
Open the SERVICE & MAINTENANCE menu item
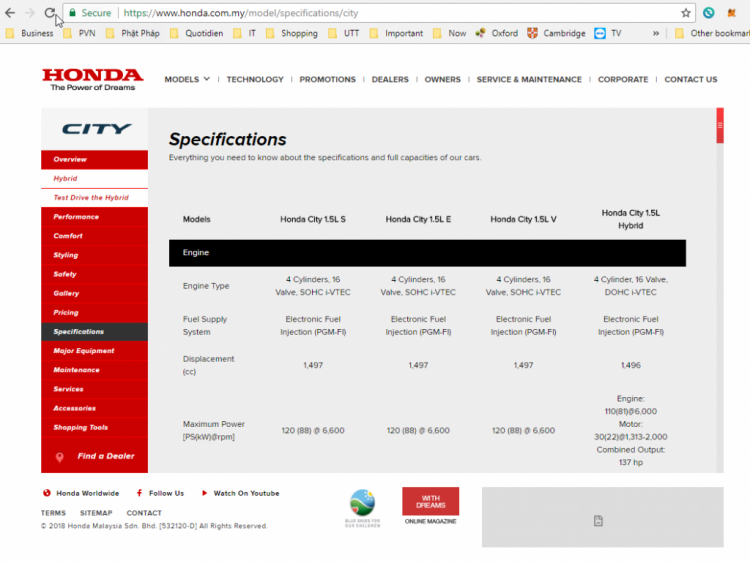click(x=529, y=79)
